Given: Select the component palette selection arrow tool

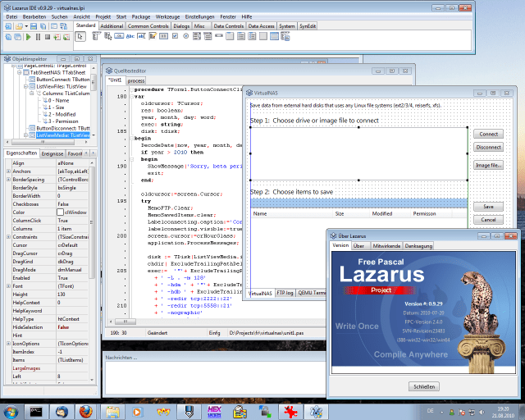Looking at the screenshot, I should [80, 36].
